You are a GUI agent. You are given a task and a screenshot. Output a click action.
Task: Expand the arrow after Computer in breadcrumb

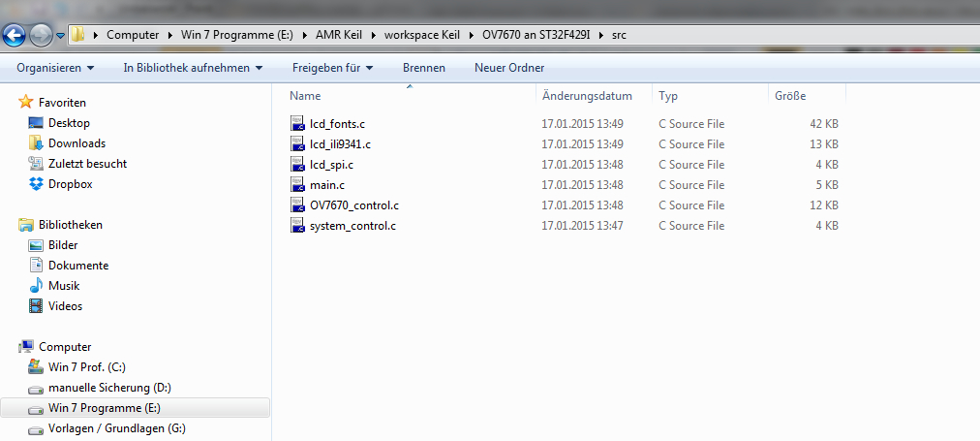[170, 35]
